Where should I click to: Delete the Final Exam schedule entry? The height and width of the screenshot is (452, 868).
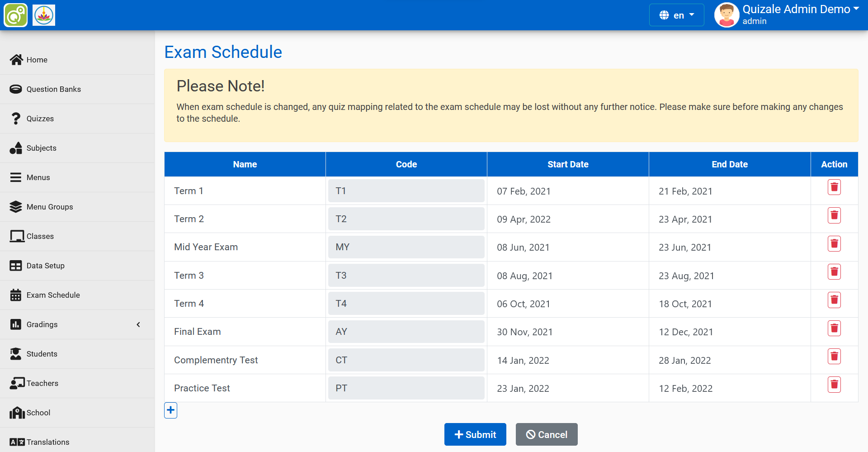[834, 328]
